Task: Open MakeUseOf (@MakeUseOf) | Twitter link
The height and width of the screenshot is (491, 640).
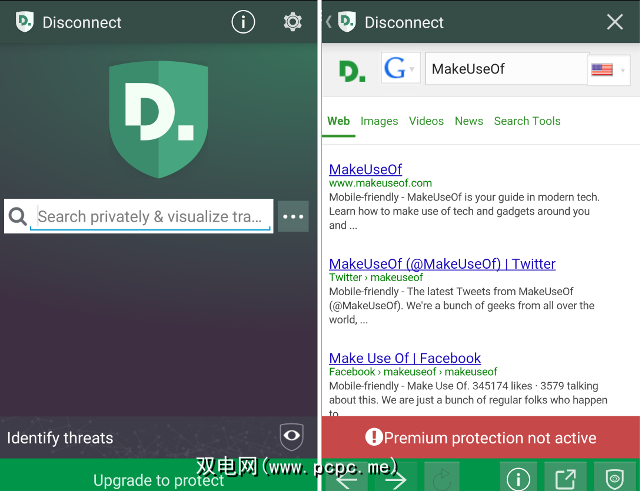Action: [x=442, y=264]
